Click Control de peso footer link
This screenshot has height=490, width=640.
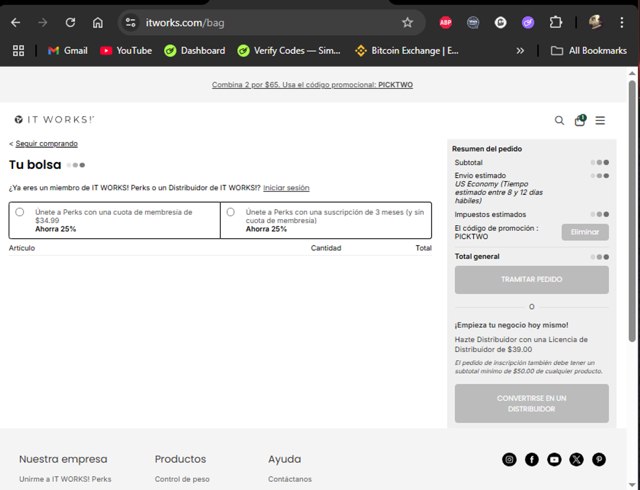[182, 479]
